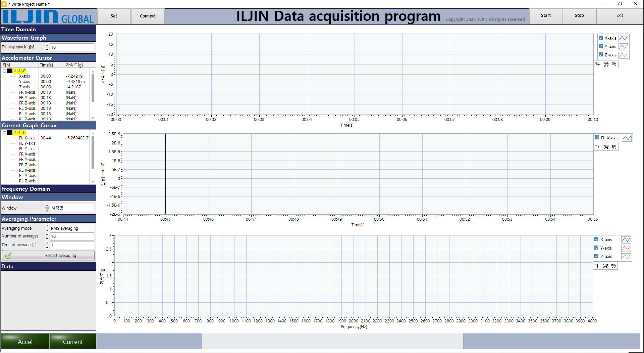
Task: Open the Connect menu
Action: pyautogui.click(x=148, y=16)
